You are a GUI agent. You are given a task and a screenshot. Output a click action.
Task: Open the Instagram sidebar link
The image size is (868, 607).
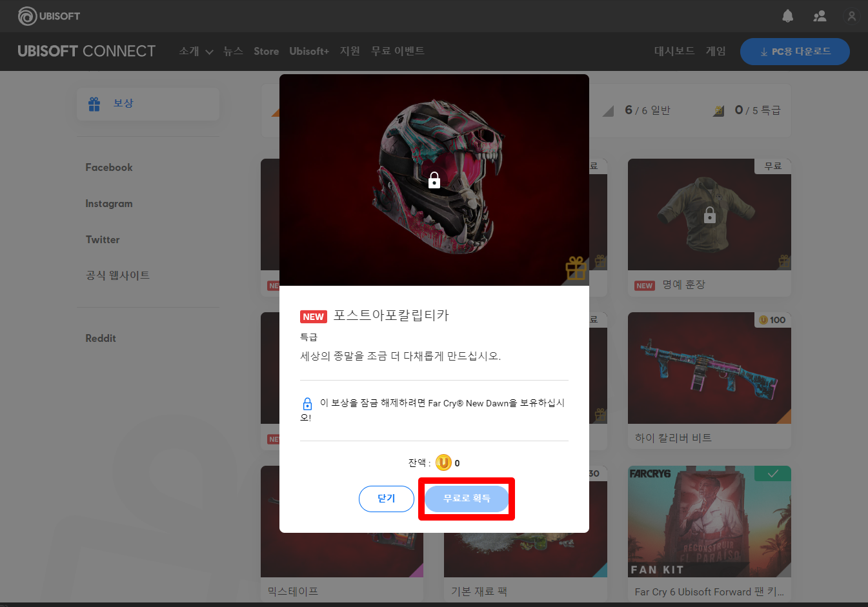[x=109, y=203]
